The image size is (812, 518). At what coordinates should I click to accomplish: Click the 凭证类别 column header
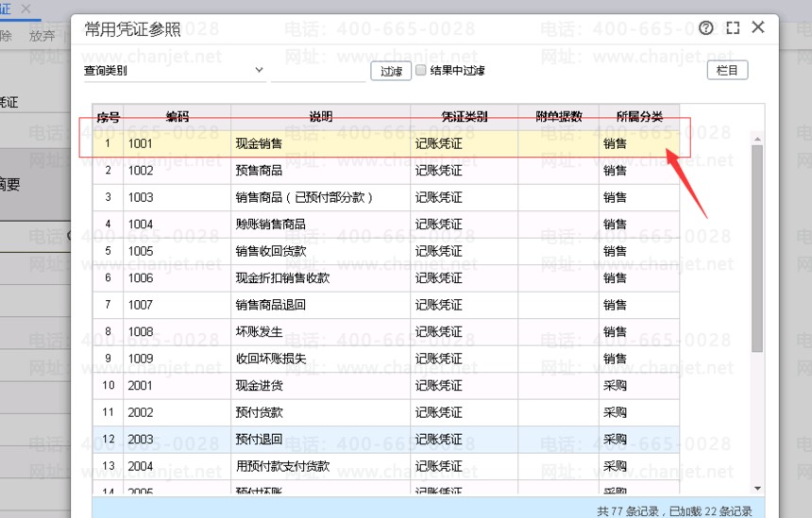(x=464, y=117)
